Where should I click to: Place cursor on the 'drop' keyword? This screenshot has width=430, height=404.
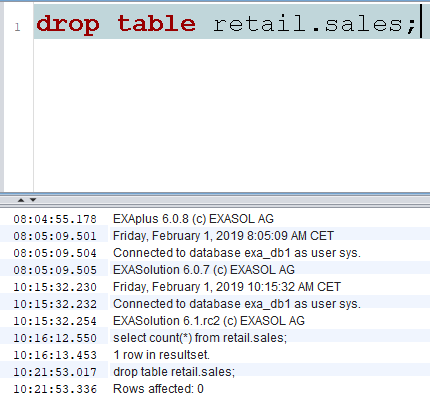[68, 24]
